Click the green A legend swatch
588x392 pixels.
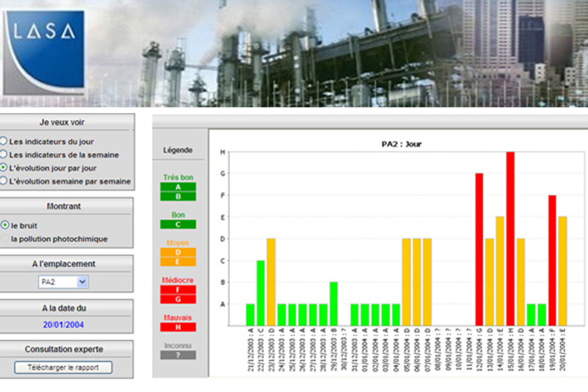(x=178, y=187)
